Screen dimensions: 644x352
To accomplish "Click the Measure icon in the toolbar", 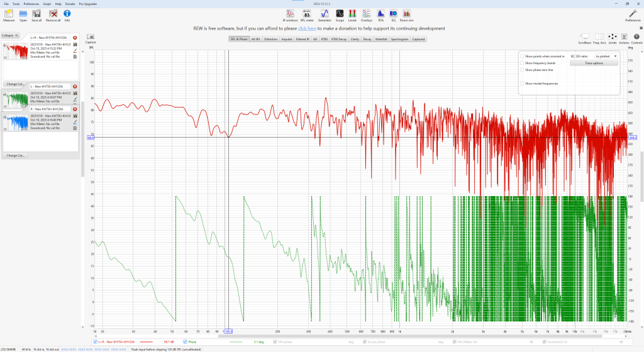I will coord(9,14).
